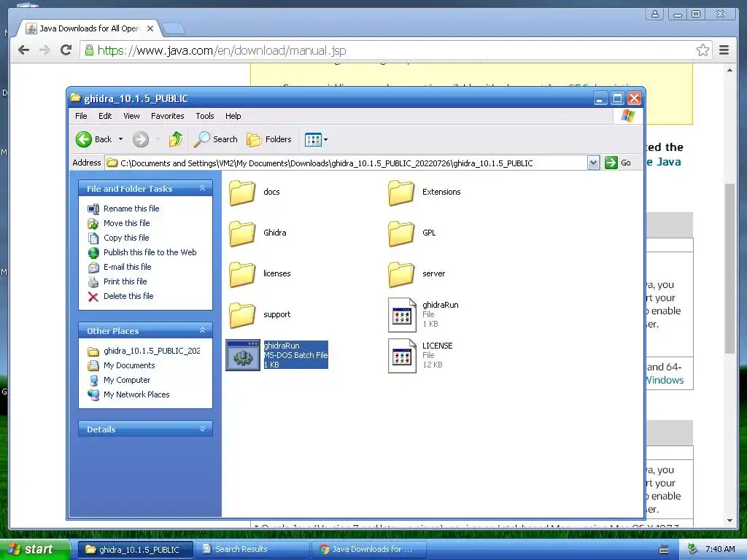The width and height of the screenshot is (747, 560).
Task: Collapse Other Places panel
Action: click(x=203, y=330)
